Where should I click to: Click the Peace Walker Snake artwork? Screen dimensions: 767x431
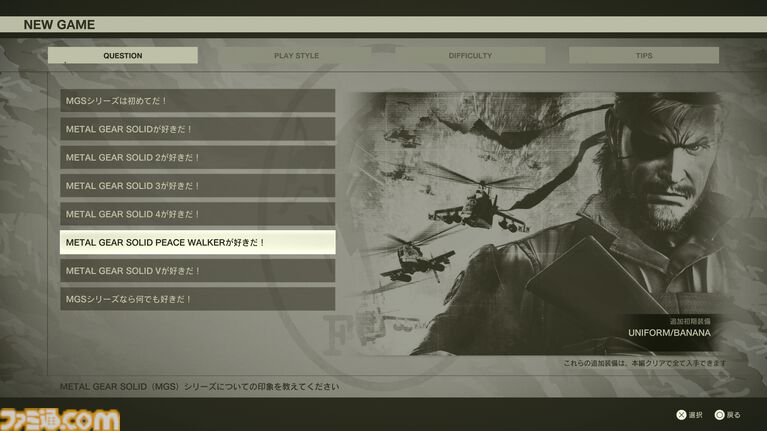(x=536, y=224)
